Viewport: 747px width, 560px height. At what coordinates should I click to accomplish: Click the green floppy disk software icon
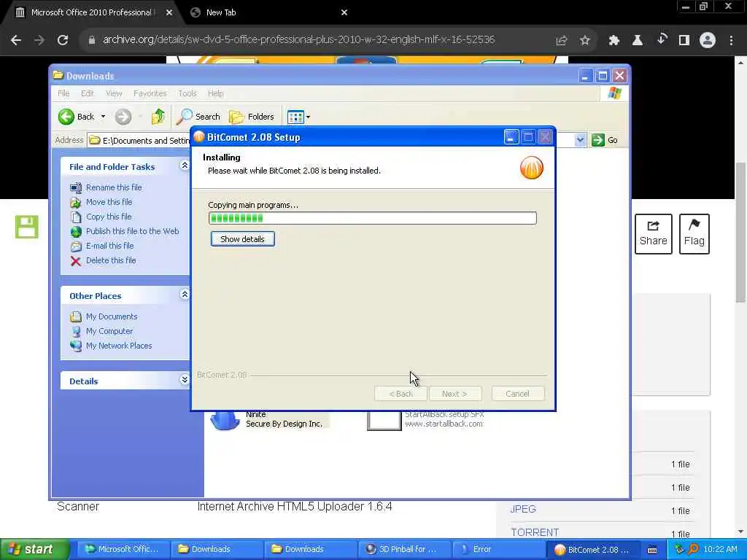(x=27, y=227)
